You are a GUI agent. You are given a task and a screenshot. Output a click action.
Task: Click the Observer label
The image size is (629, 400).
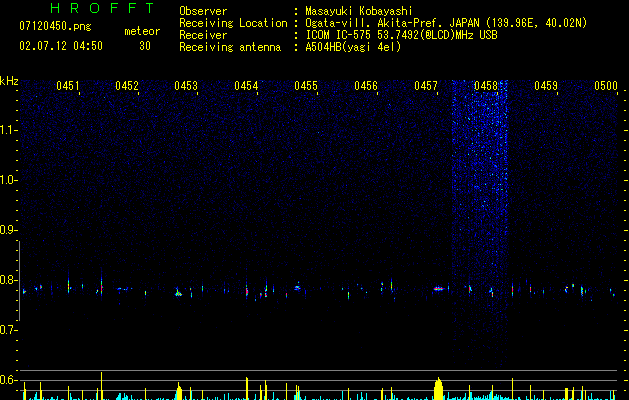(203, 11)
